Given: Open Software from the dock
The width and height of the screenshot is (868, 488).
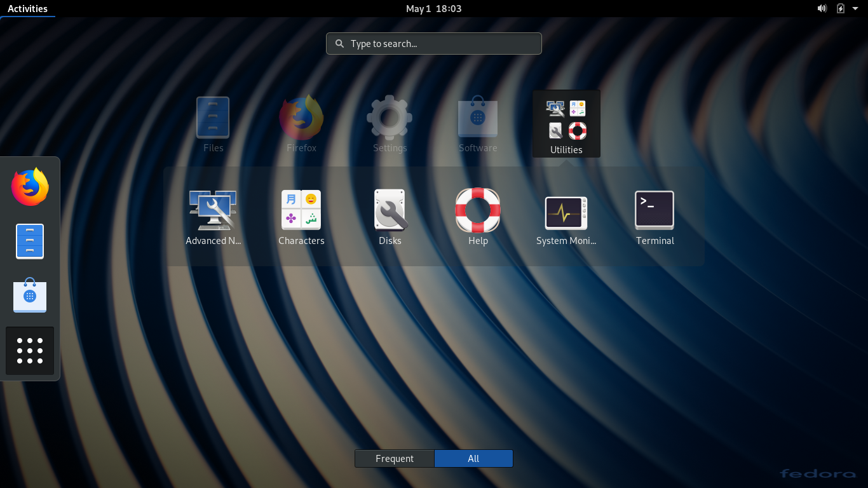Looking at the screenshot, I should [x=30, y=296].
